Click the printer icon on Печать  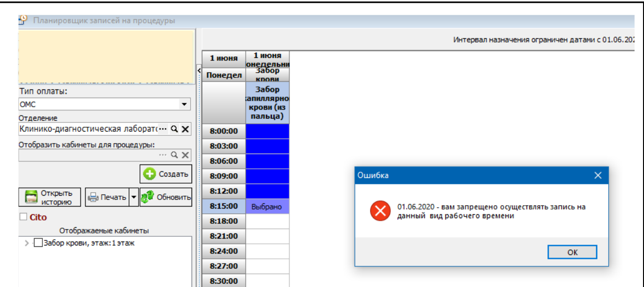click(x=94, y=197)
